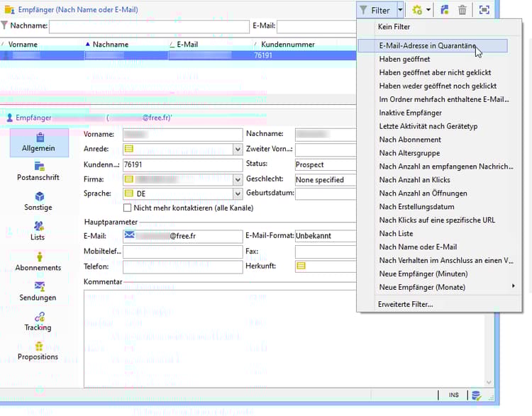Viewport: 532px width, 416px height.
Task: Select 'E-Mail-Adresse in Quarantäne' filter
Action: click(433, 46)
